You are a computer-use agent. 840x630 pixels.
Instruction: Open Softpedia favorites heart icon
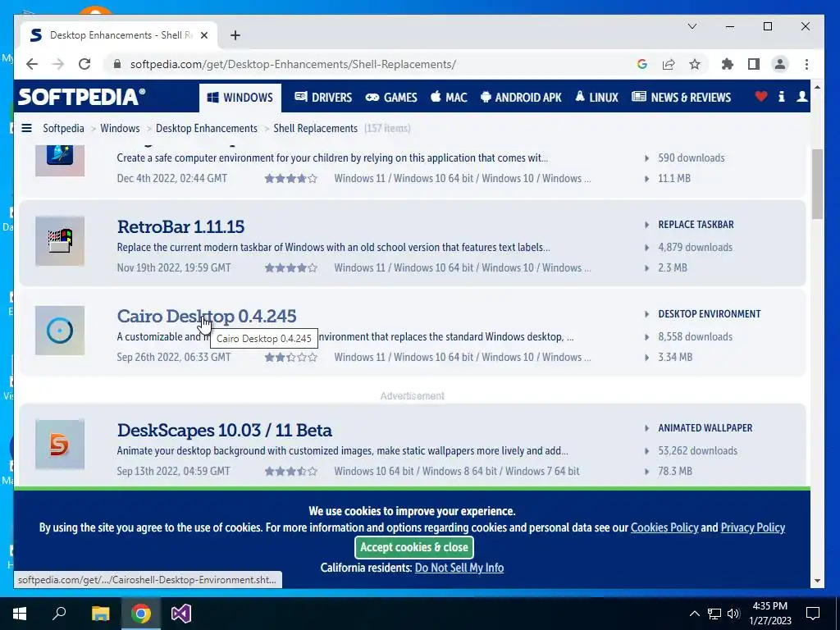tap(760, 97)
